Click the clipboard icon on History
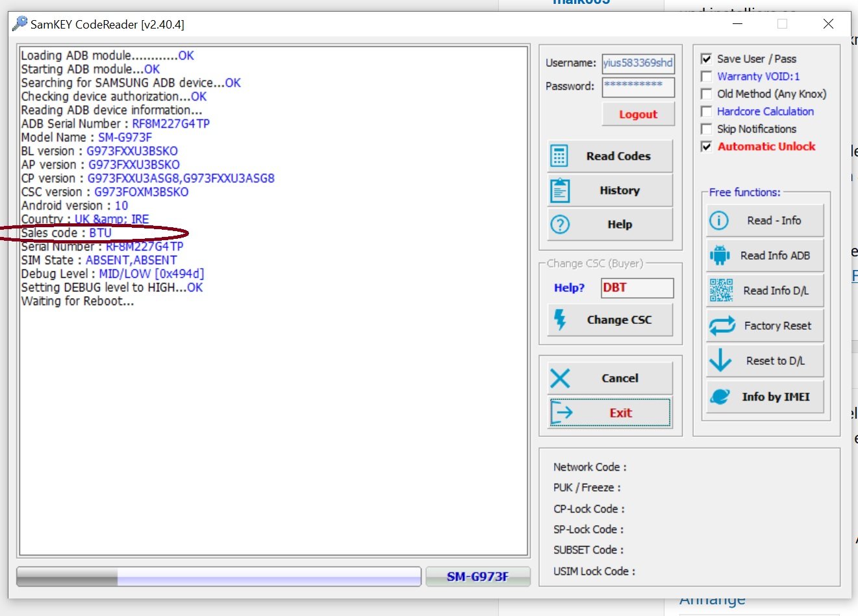Image resolution: width=858 pixels, height=616 pixels. [x=560, y=191]
